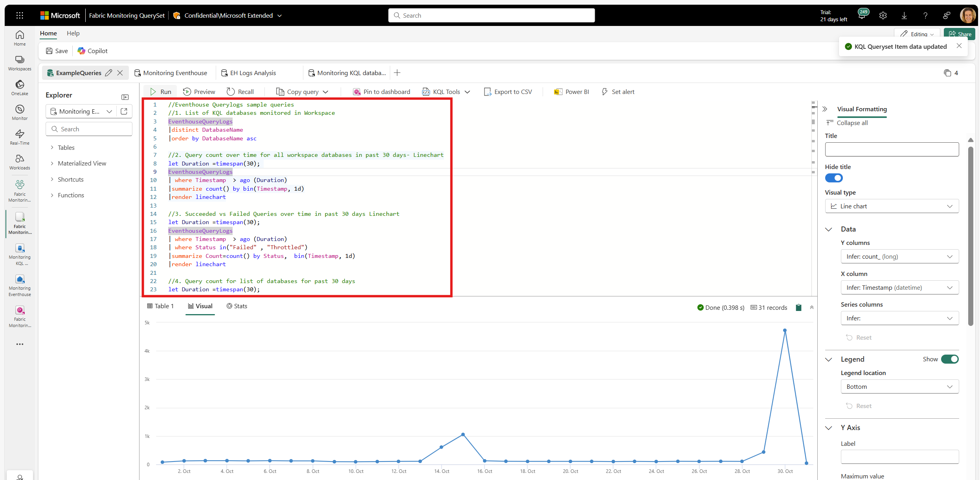
Task: Click the Preview button
Action: [x=199, y=92]
